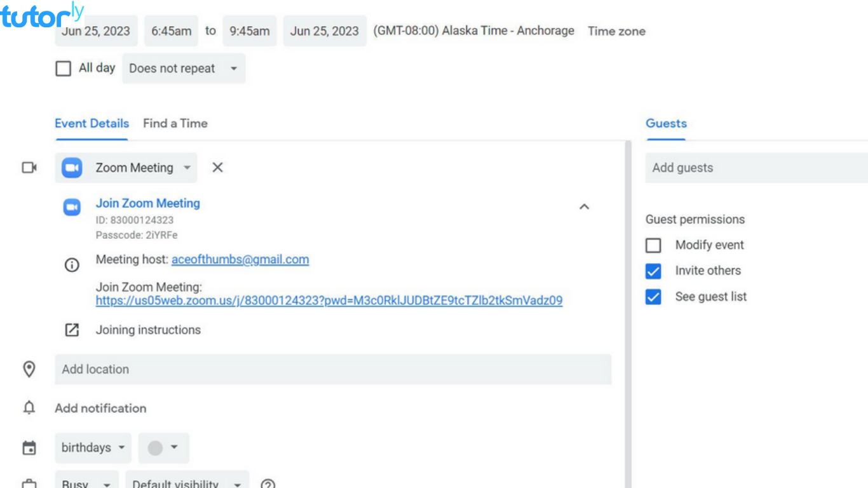The width and height of the screenshot is (868, 488).
Task: Click the notification bell icon
Action: tap(29, 408)
